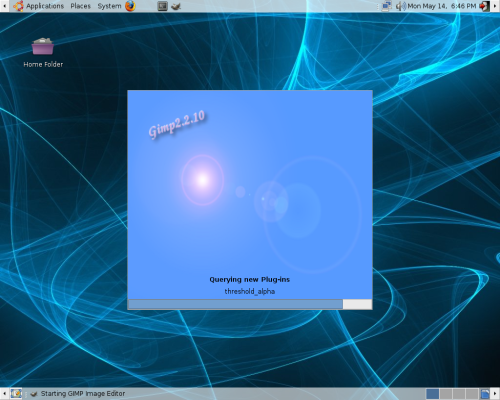500x400 pixels.
Task: Open the Places menu
Action: [x=80, y=6]
